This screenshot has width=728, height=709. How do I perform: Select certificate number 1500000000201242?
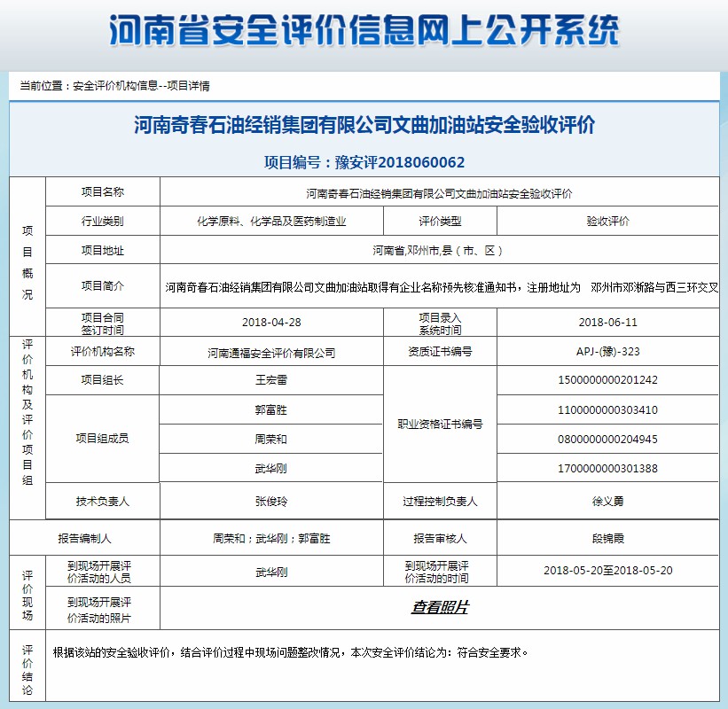[x=607, y=380]
